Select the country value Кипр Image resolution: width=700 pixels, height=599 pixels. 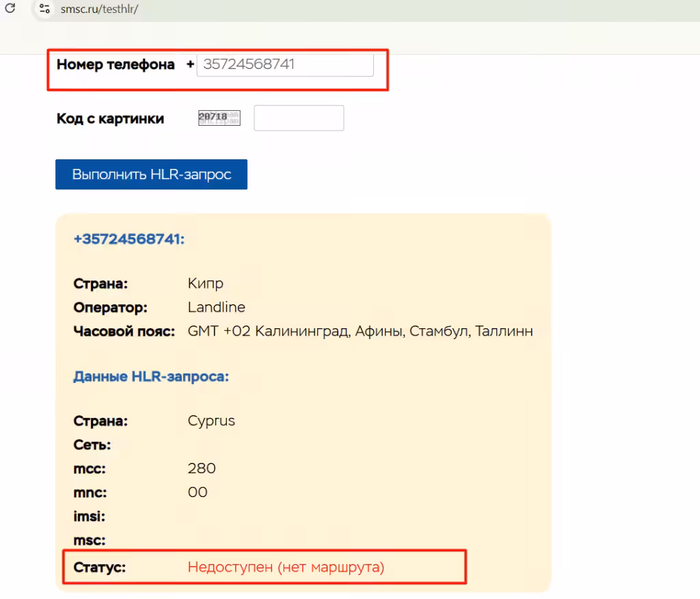[205, 283]
